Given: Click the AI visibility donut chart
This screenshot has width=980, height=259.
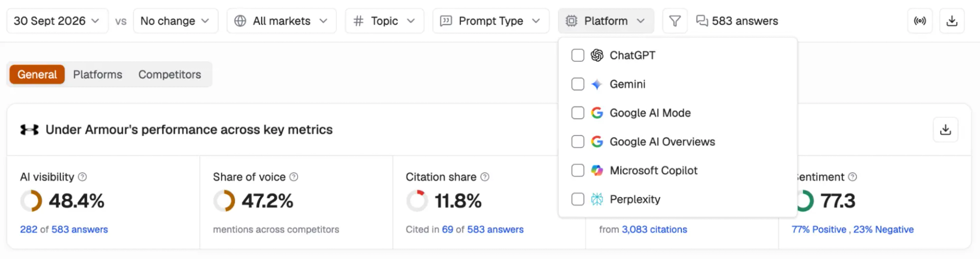Looking at the screenshot, I should click(31, 201).
